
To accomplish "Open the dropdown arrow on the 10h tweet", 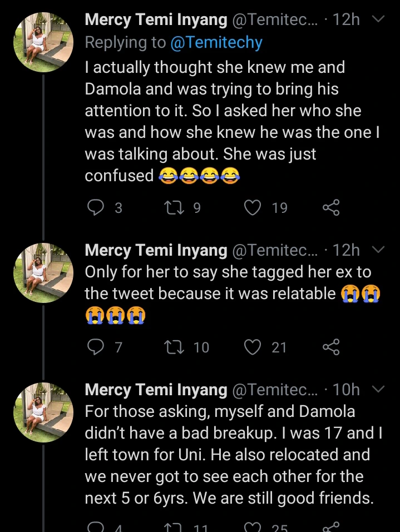I will pos(378,390).
